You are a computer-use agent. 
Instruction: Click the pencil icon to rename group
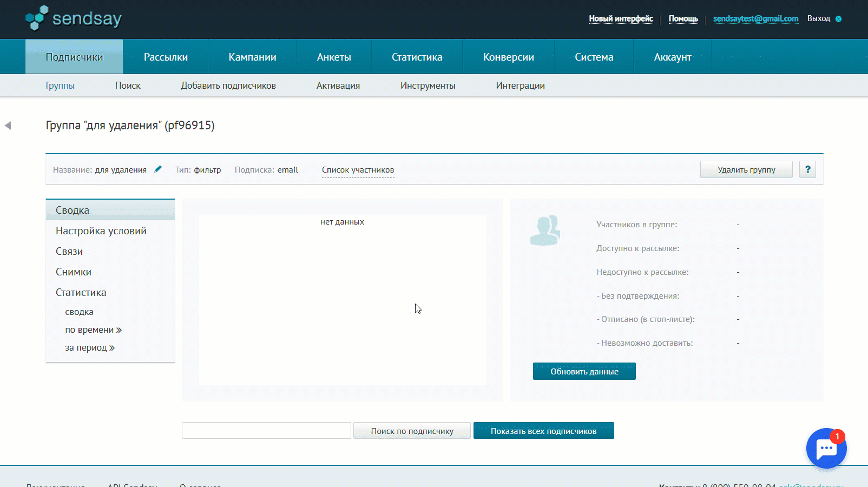(157, 169)
